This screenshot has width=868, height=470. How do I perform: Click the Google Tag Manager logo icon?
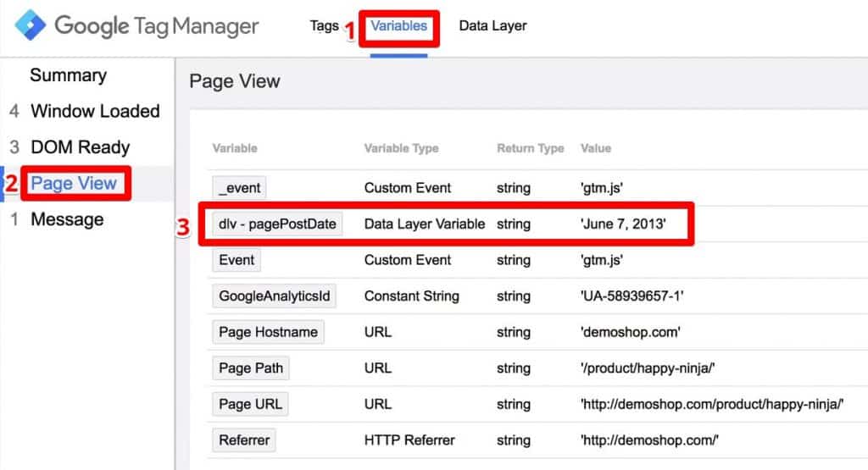31,25
